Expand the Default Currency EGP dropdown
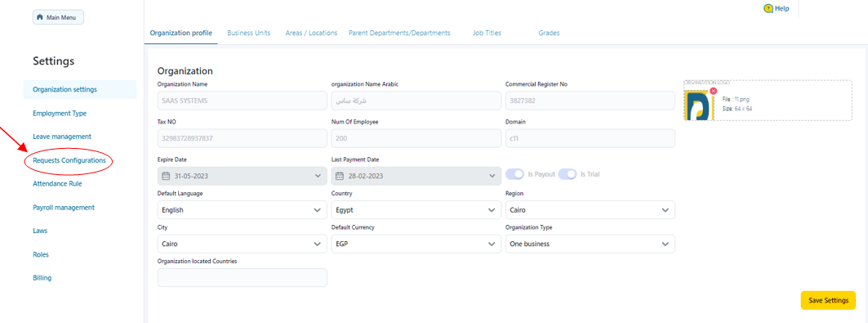The height and width of the screenshot is (323, 868). [x=416, y=244]
